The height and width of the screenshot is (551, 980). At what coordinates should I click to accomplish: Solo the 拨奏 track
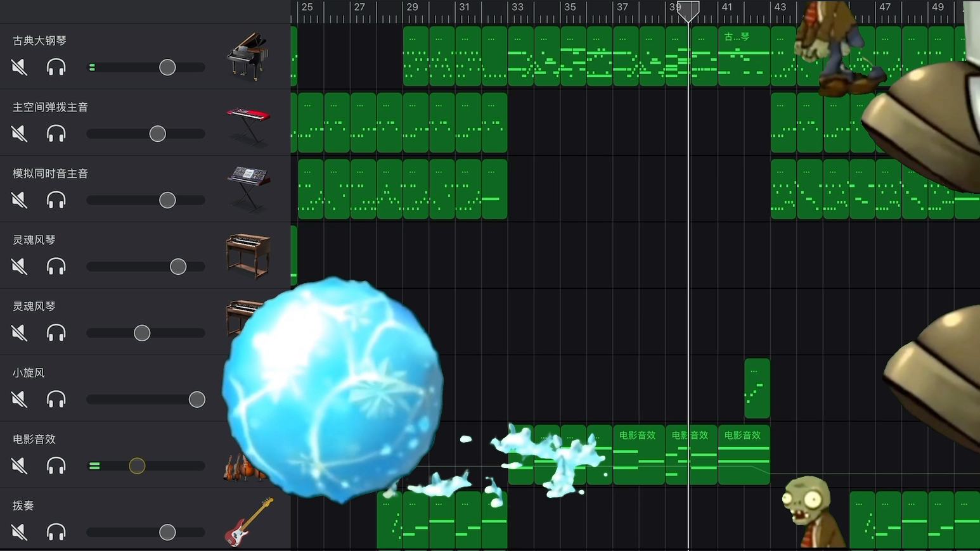point(56,533)
